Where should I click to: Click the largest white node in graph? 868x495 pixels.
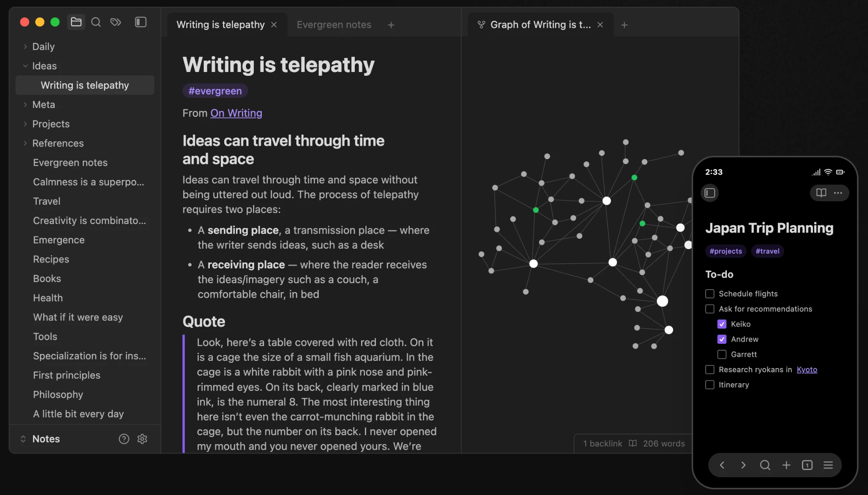pos(662,301)
